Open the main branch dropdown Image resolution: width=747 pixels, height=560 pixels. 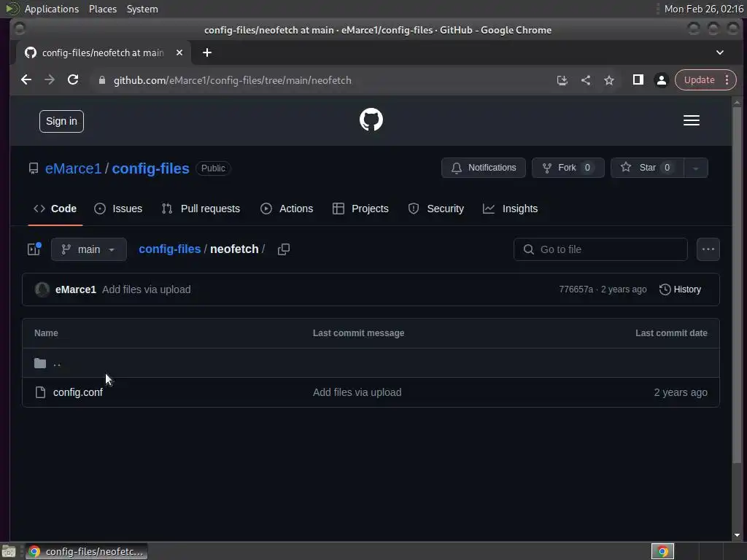pyautogui.click(x=88, y=249)
